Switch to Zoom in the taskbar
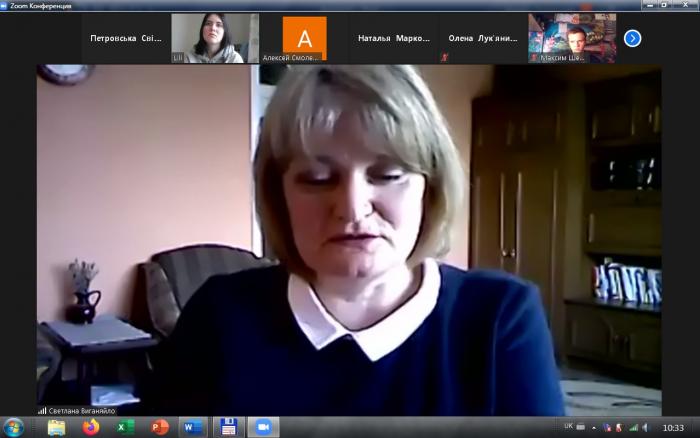The width and height of the screenshot is (700, 438). [263, 427]
